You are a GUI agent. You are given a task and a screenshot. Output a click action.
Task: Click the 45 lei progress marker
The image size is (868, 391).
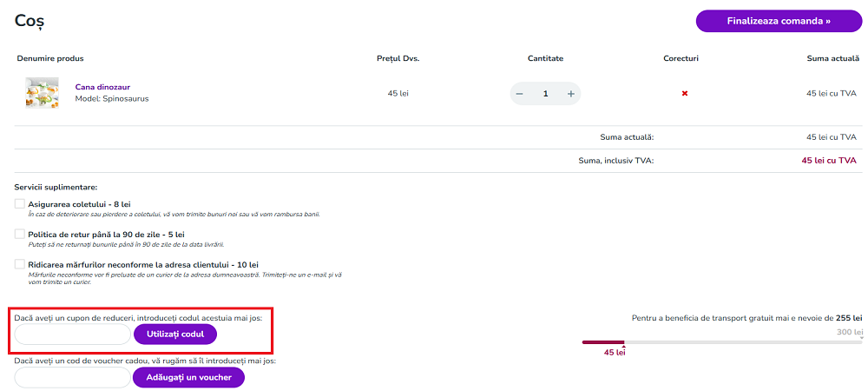(615, 352)
